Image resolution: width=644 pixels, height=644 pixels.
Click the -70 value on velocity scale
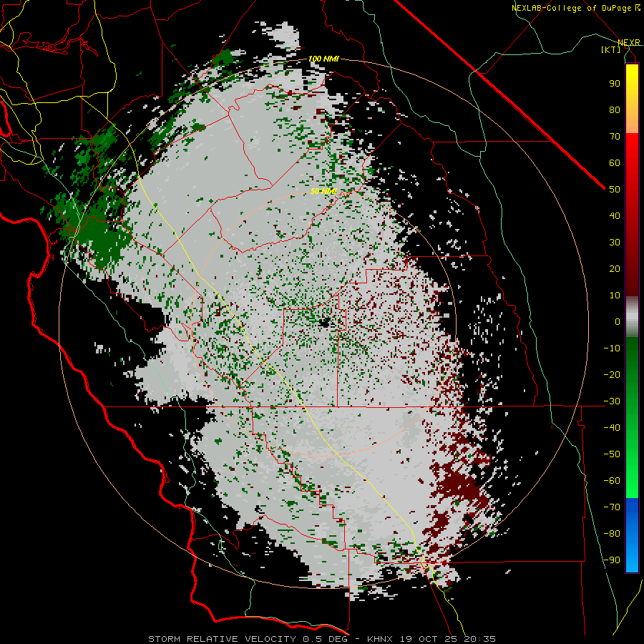[612, 507]
